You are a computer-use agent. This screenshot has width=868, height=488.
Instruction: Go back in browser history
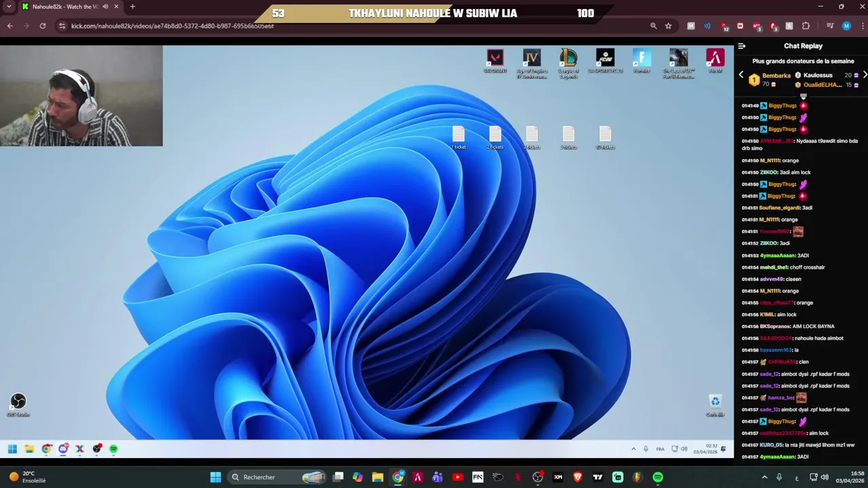tap(10, 26)
